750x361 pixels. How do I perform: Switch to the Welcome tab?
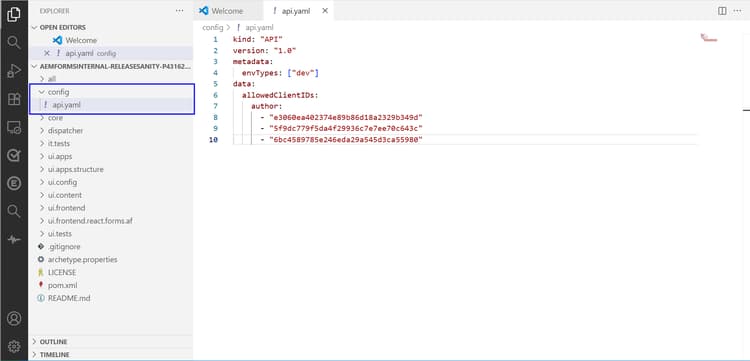pyautogui.click(x=228, y=11)
